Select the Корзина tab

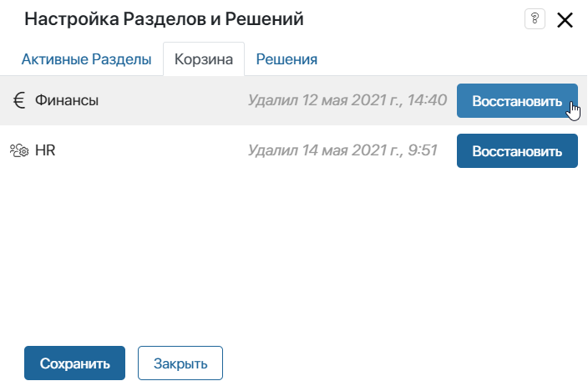204,59
